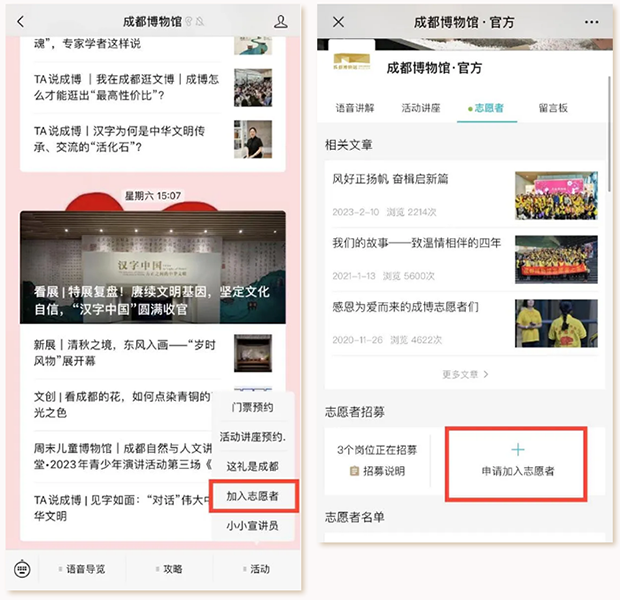
Task: Open the 语音导览 bottom menu
Action: click(x=82, y=569)
